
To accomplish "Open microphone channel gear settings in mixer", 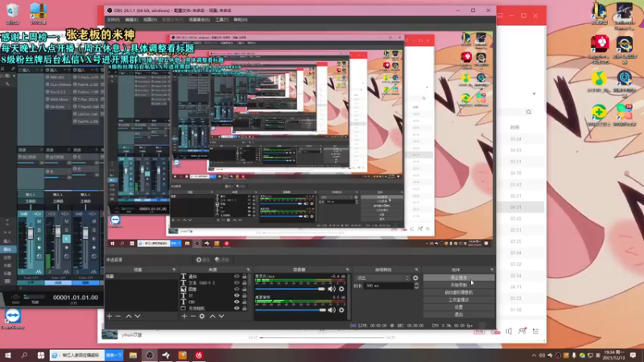I will tap(341, 289).
